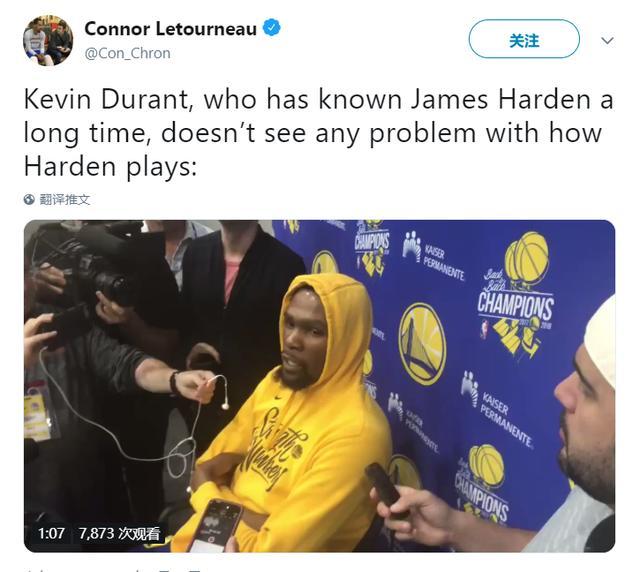Follow the account with 关注 button
The image size is (640, 572).
[x=524, y=39]
